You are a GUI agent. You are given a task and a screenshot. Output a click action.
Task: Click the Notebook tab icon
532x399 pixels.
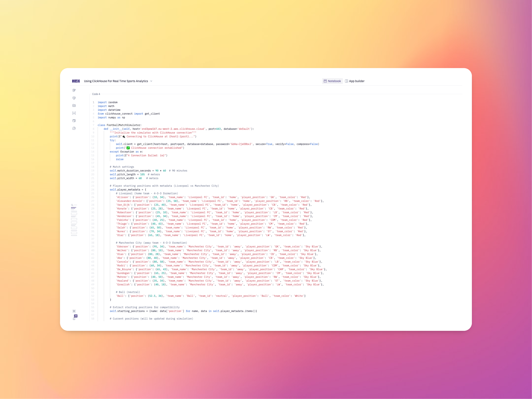pyautogui.click(x=325, y=81)
